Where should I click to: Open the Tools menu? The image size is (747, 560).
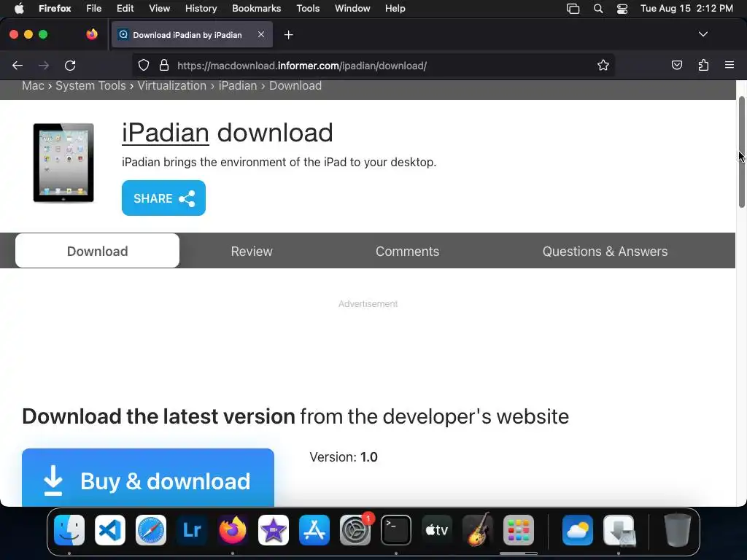pos(308,9)
